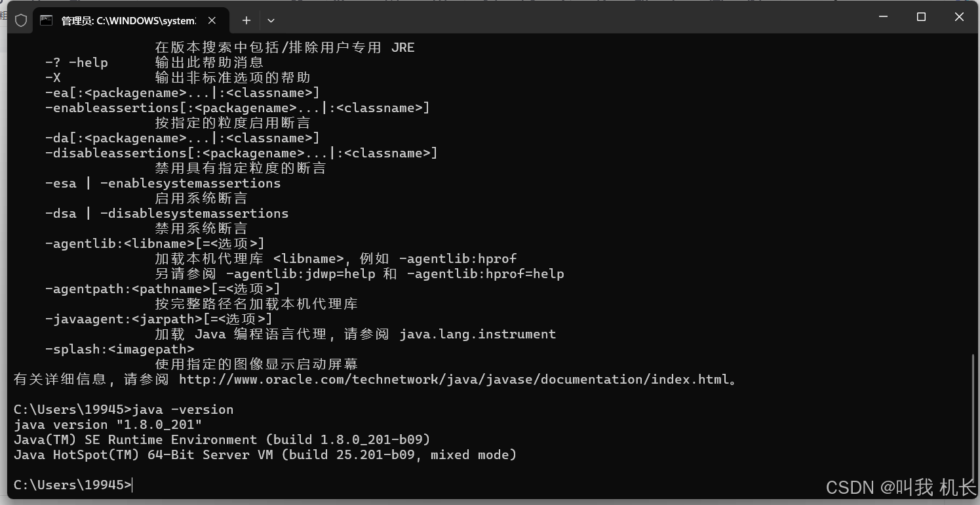
Task: Click the Oracle java documentation URL
Action: pos(454,379)
